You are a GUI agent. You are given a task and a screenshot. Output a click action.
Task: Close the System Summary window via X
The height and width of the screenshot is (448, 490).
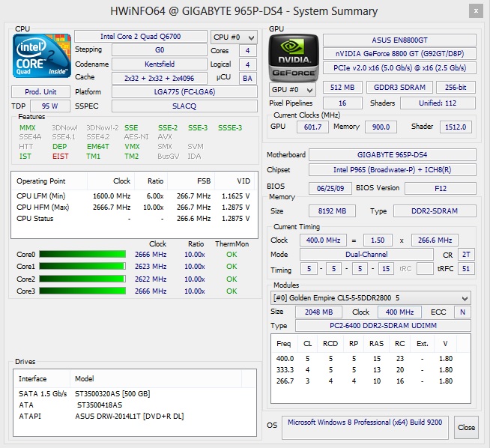(476, 11)
